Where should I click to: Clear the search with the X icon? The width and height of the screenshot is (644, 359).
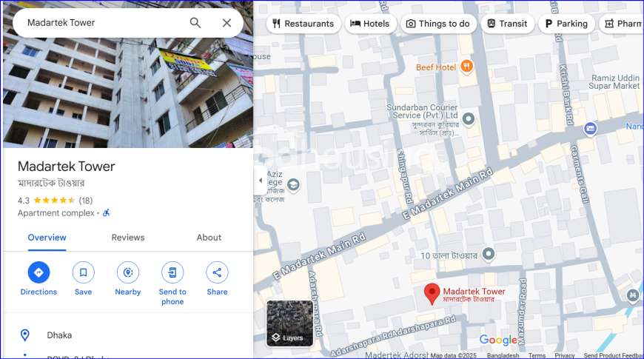(x=227, y=23)
